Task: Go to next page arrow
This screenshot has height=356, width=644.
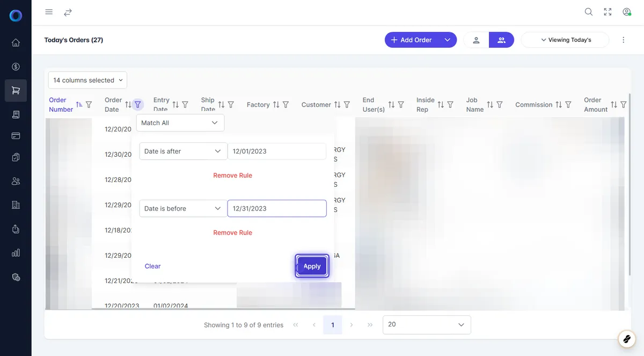Action: (352, 325)
